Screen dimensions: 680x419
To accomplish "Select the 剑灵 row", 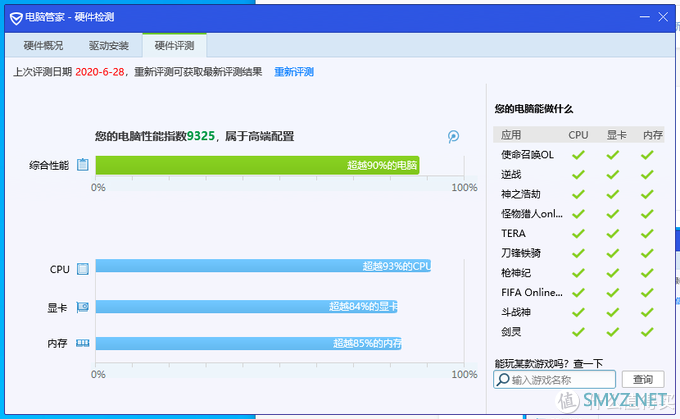I will point(579,332).
